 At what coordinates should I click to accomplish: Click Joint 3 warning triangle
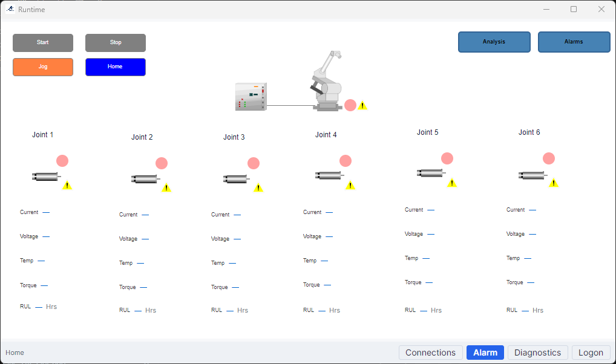point(258,187)
